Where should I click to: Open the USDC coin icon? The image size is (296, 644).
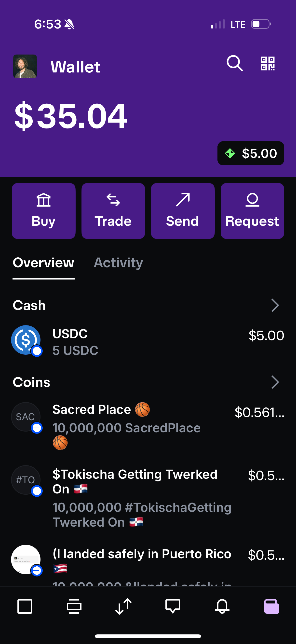[26, 340]
